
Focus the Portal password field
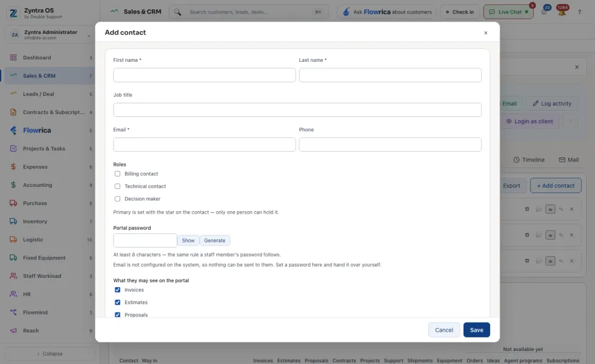click(x=145, y=240)
